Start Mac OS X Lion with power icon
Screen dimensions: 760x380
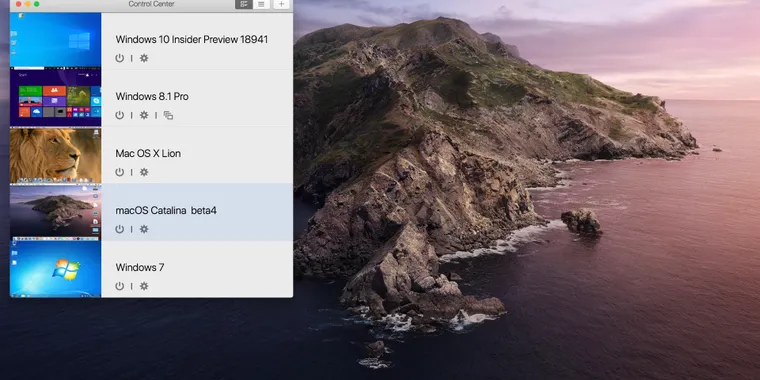pos(119,172)
